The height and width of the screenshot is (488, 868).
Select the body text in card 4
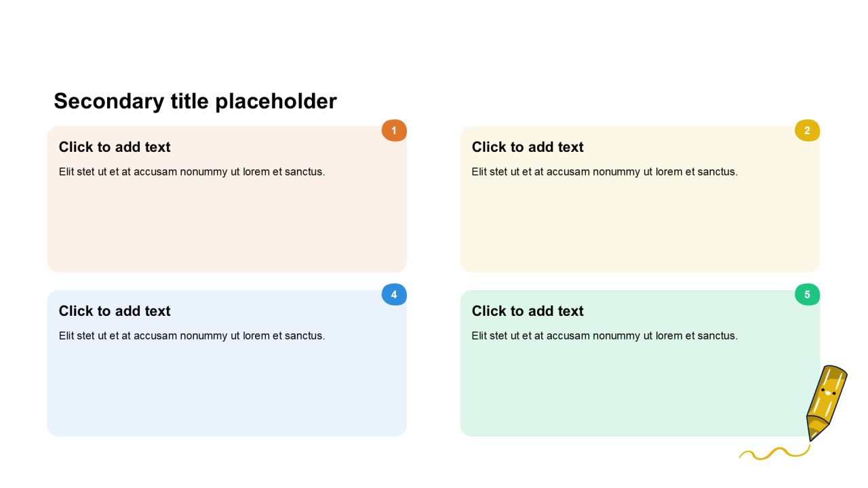(192, 336)
